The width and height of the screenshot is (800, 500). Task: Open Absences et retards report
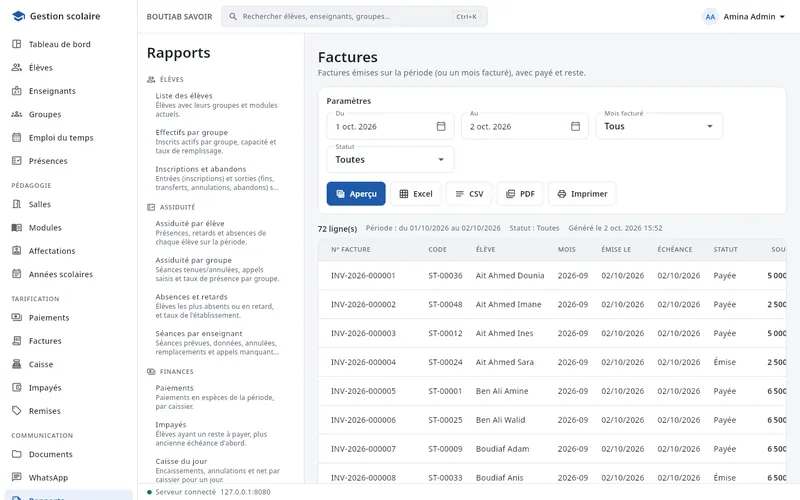[217, 306]
